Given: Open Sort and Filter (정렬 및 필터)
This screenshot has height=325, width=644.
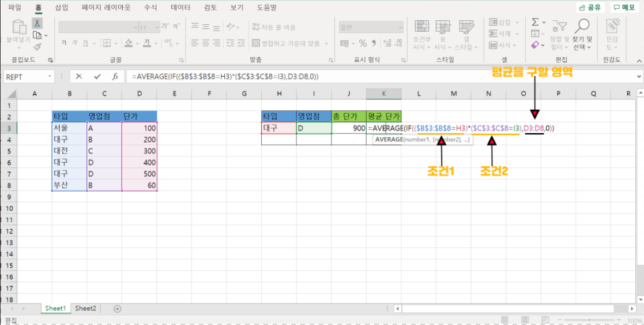Looking at the screenshot, I should (559, 35).
